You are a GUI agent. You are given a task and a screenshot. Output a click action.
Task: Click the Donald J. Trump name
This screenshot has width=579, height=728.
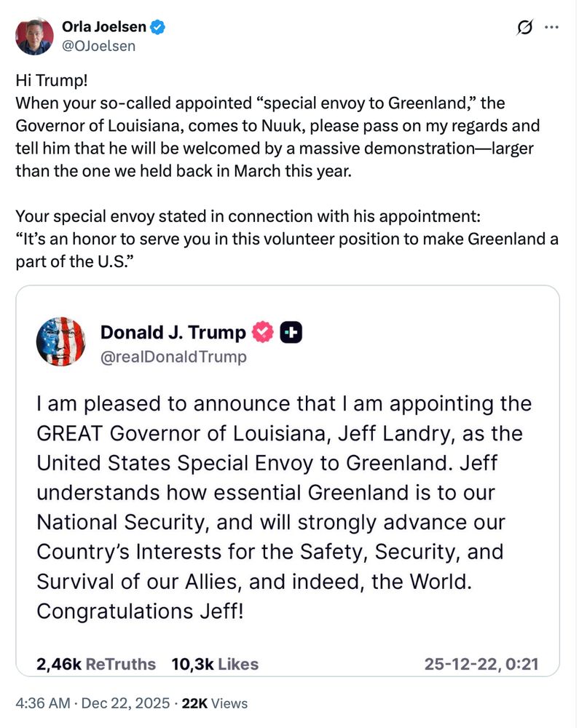click(173, 333)
